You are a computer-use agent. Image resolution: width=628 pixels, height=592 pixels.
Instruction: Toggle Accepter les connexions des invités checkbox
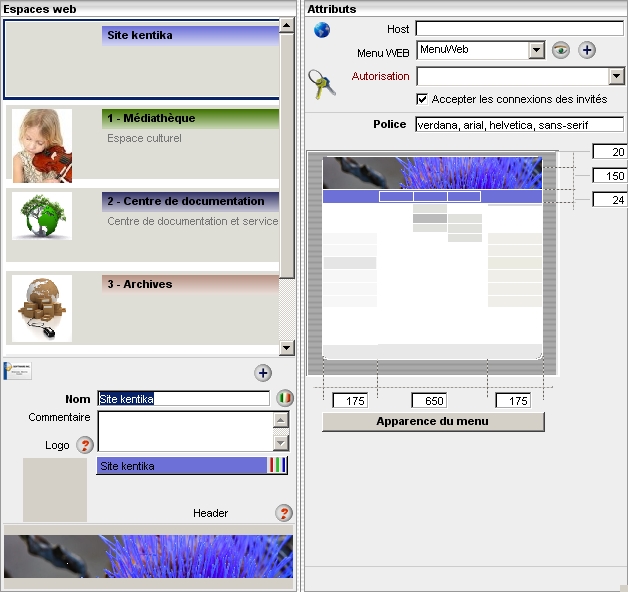click(x=422, y=99)
